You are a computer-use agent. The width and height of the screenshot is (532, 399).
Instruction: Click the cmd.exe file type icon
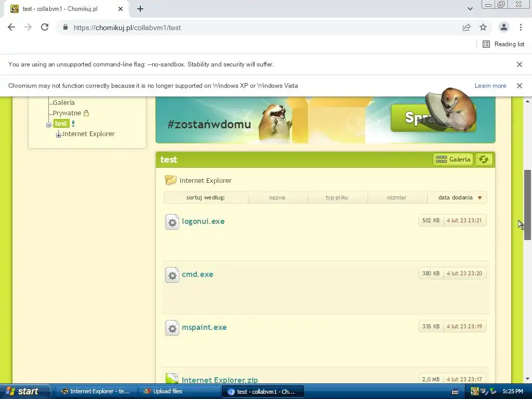pyautogui.click(x=172, y=275)
